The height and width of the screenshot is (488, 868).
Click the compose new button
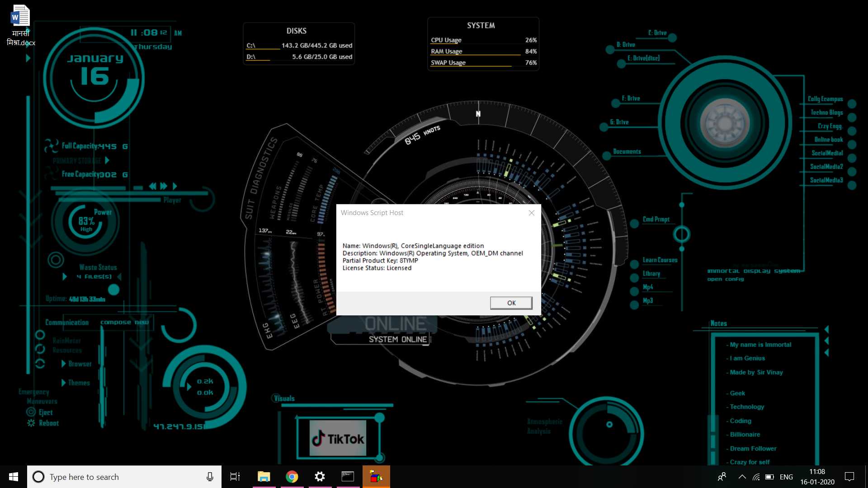125,322
